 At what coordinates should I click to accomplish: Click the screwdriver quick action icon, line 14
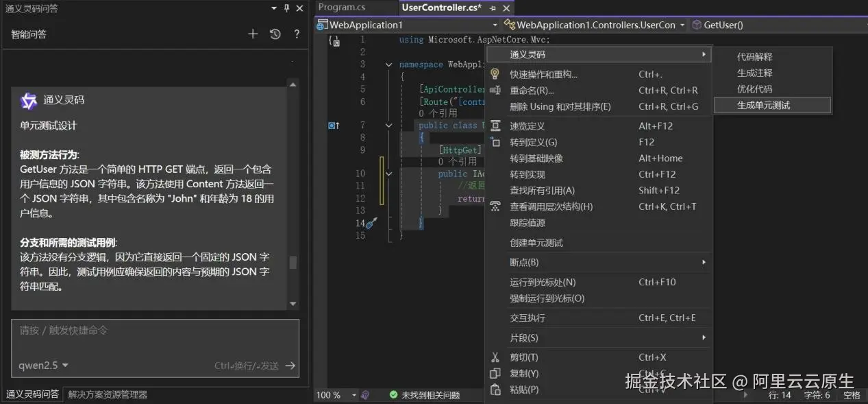pos(371,223)
